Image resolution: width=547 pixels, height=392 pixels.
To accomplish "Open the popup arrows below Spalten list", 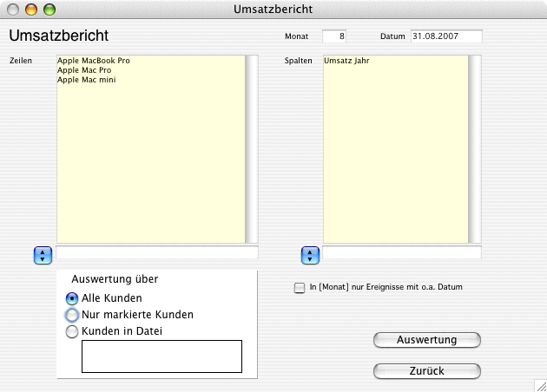I will coord(310,255).
